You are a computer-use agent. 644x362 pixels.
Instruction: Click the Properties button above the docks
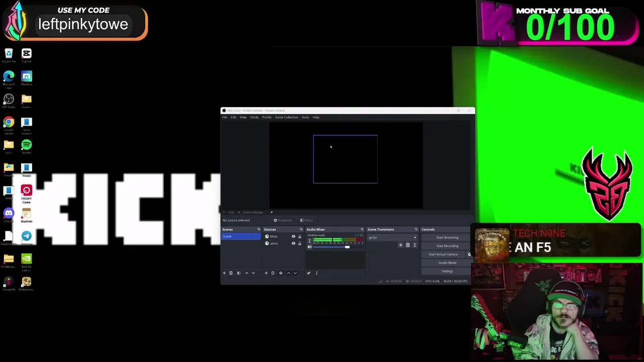pos(283,220)
